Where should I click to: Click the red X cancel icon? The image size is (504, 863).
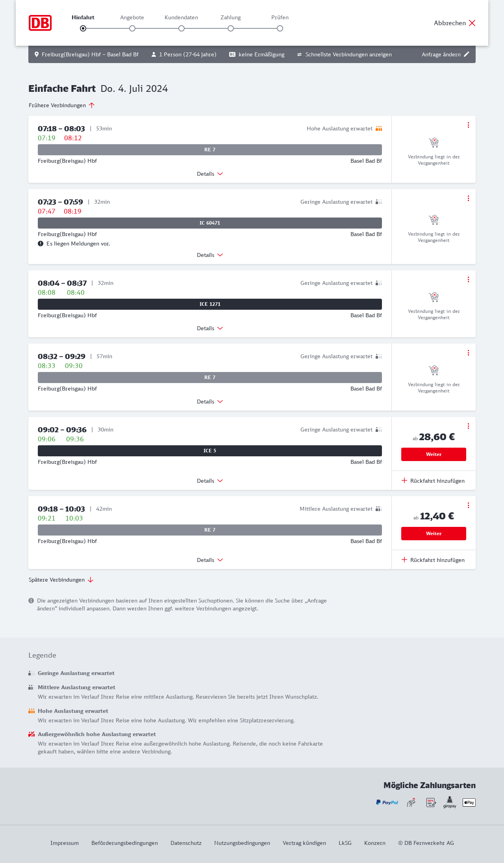click(472, 23)
